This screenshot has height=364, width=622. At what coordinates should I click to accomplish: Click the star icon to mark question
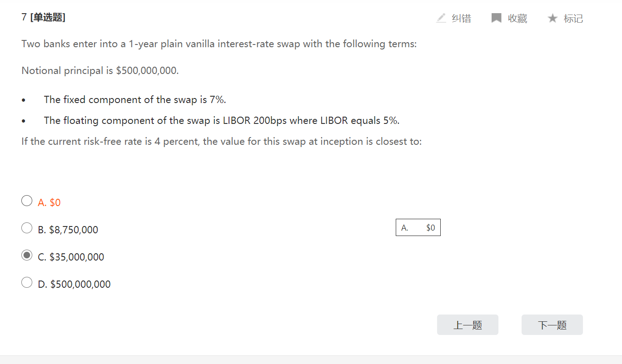click(x=552, y=18)
